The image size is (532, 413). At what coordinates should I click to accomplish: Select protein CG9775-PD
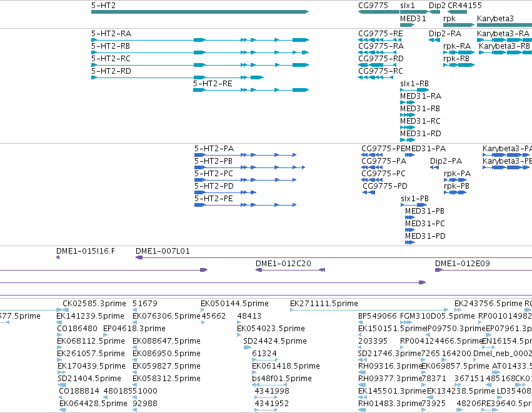point(369,192)
